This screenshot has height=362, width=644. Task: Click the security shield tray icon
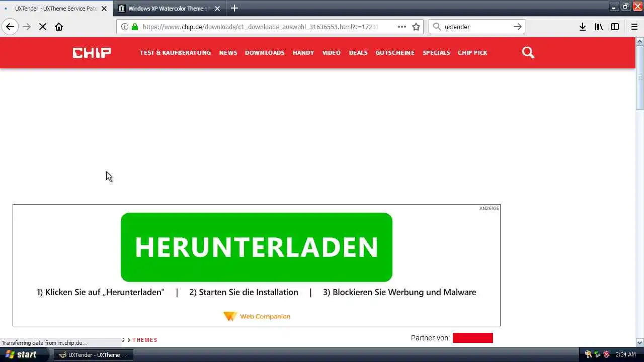point(606,354)
